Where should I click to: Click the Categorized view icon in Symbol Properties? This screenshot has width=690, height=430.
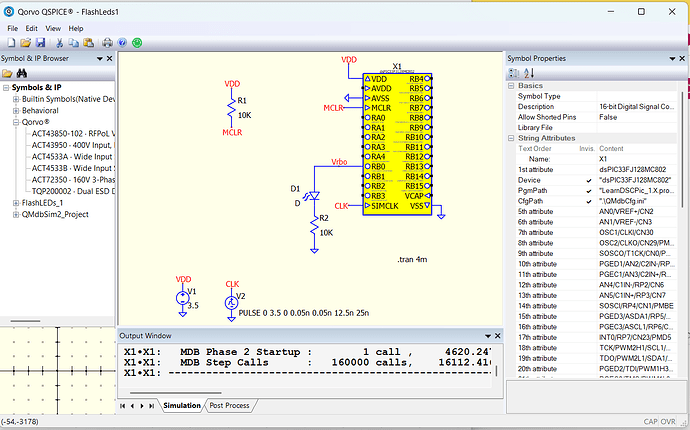pyautogui.click(x=514, y=73)
